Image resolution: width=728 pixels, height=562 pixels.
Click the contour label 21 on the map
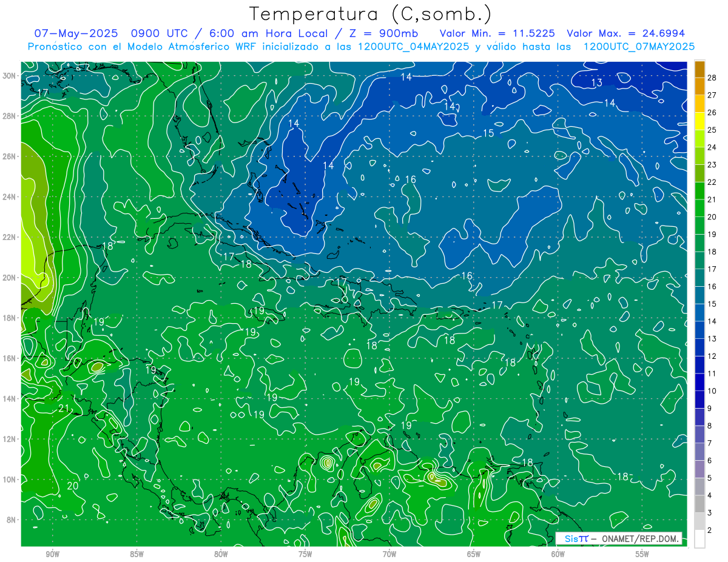click(64, 409)
